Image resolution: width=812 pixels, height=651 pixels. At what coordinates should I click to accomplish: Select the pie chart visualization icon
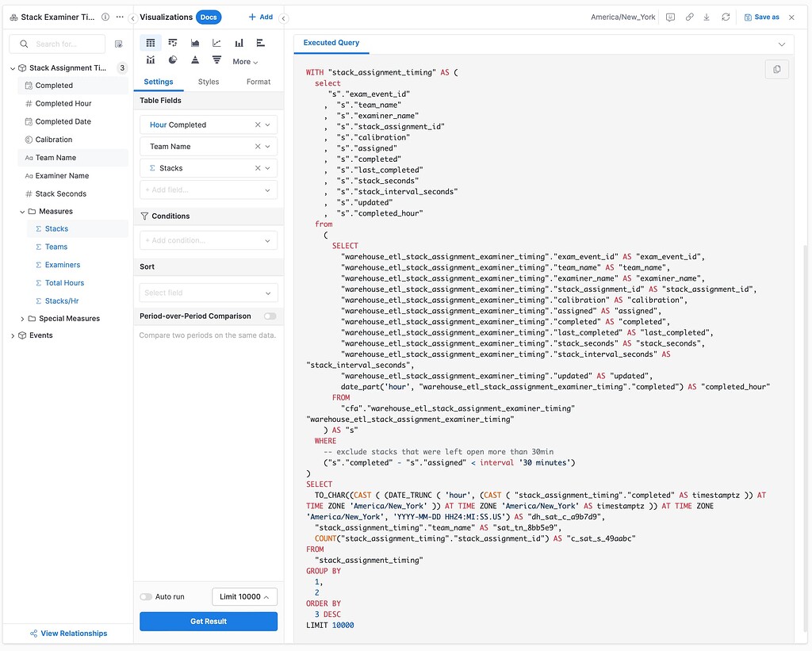tap(173, 60)
